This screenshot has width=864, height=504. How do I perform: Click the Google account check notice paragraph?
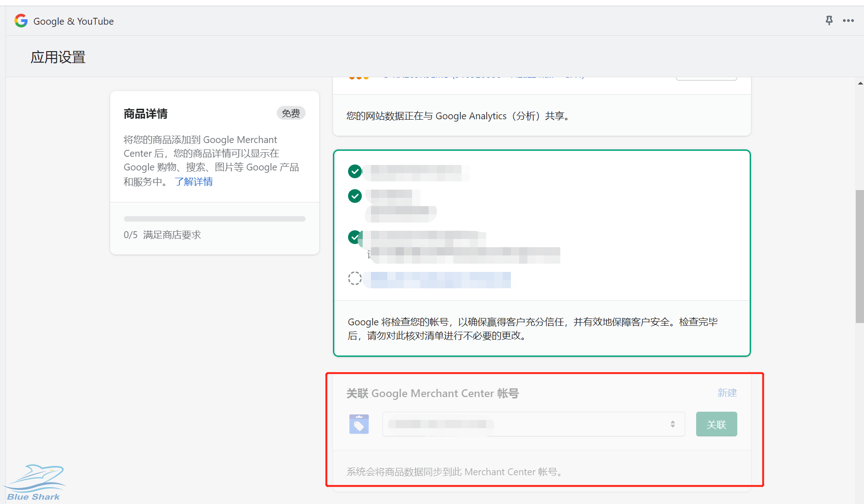532,329
